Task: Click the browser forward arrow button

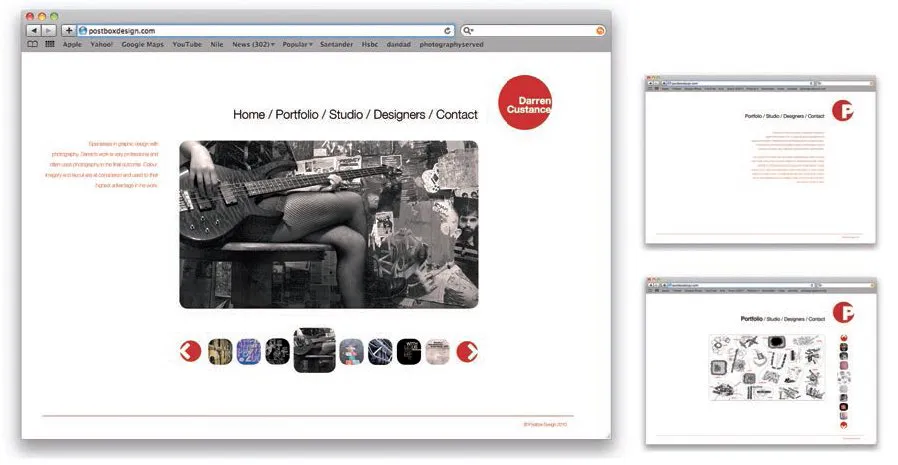Action: click(x=49, y=31)
